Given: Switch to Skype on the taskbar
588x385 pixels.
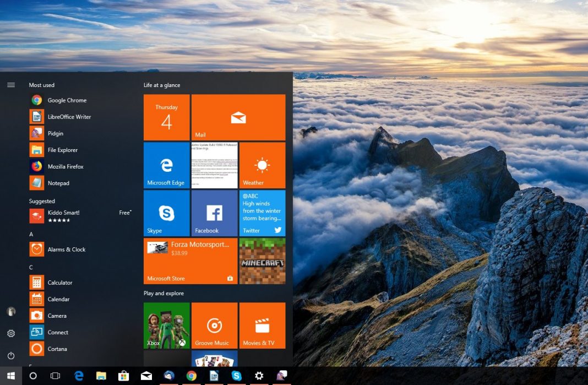Looking at the screenshot, I should coord(236,376).
